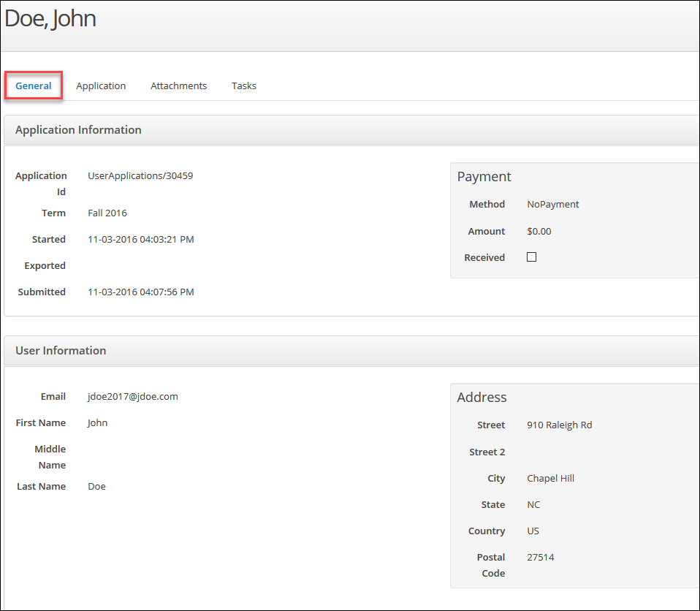Screen dimensions: 700x611
Task: Toggle the Received payment checkbox
Action: [531, 257]
